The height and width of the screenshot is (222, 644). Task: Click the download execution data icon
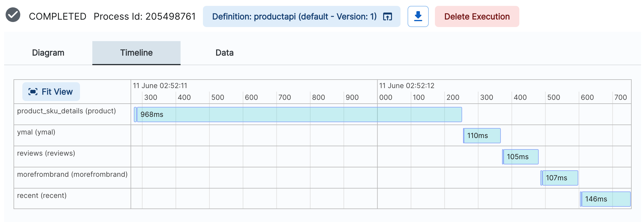pyautogui.click(x=418, y=16)
